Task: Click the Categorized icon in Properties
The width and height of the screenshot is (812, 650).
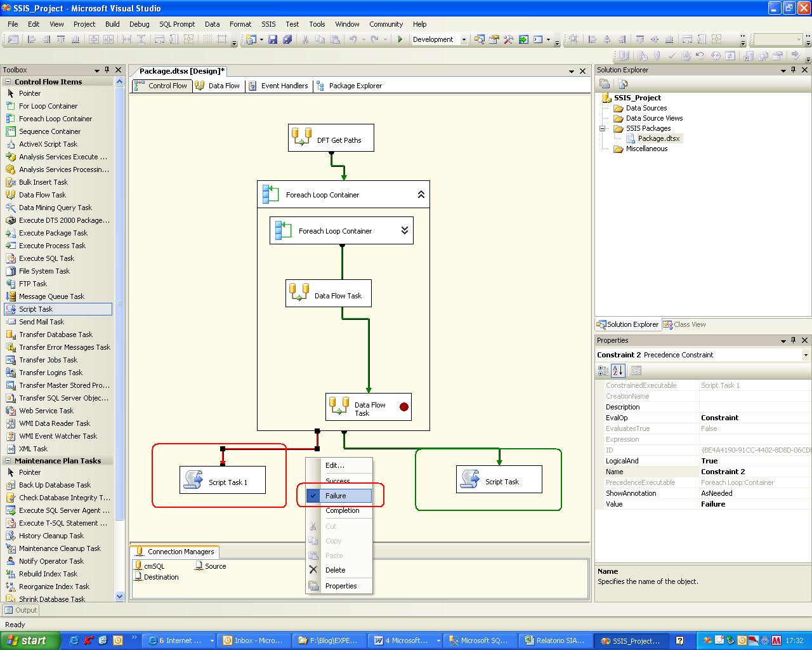Action: [x=603, y=371]
